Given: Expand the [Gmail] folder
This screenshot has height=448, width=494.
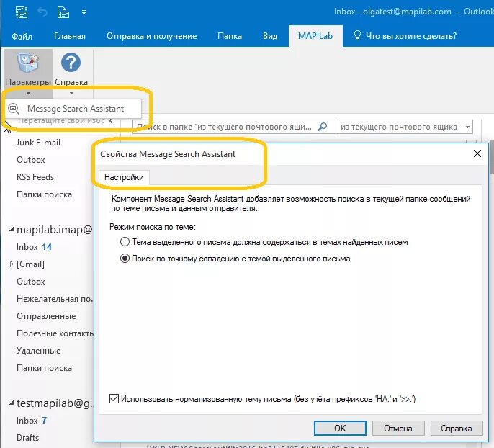Looking at the screenshot, I should click(x=12, y=264).
